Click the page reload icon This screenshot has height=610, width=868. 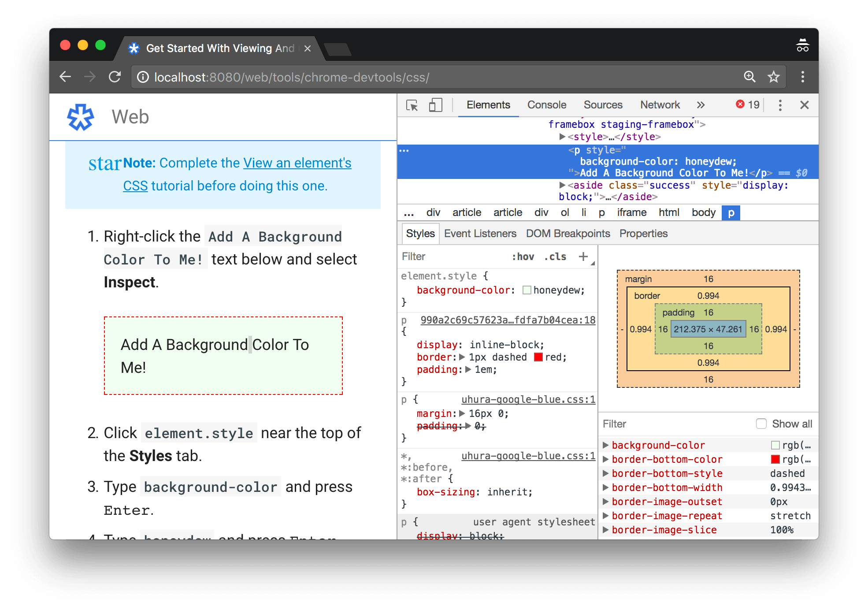point(115,76)
